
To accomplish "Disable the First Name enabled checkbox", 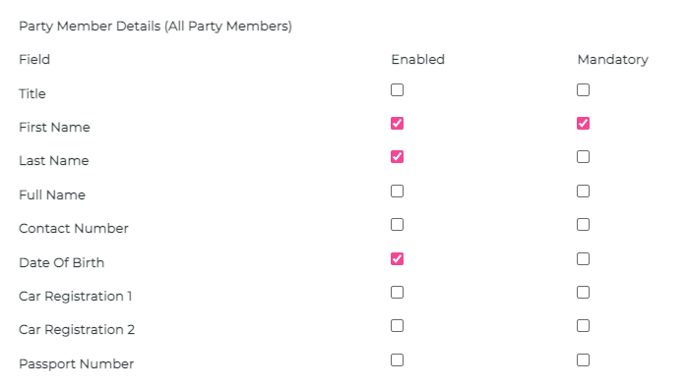I will (397, 123).
